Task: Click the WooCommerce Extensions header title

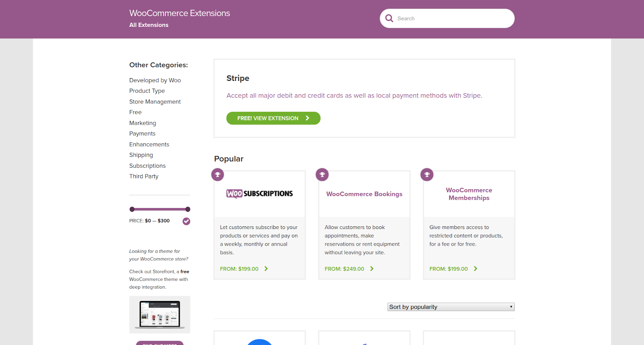Action: (180, 13)
